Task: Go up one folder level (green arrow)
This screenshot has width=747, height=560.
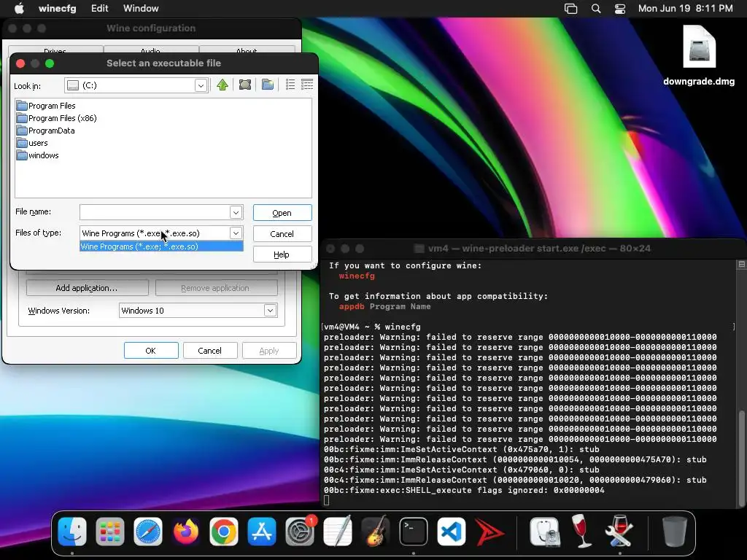Action: click(222, 85)
